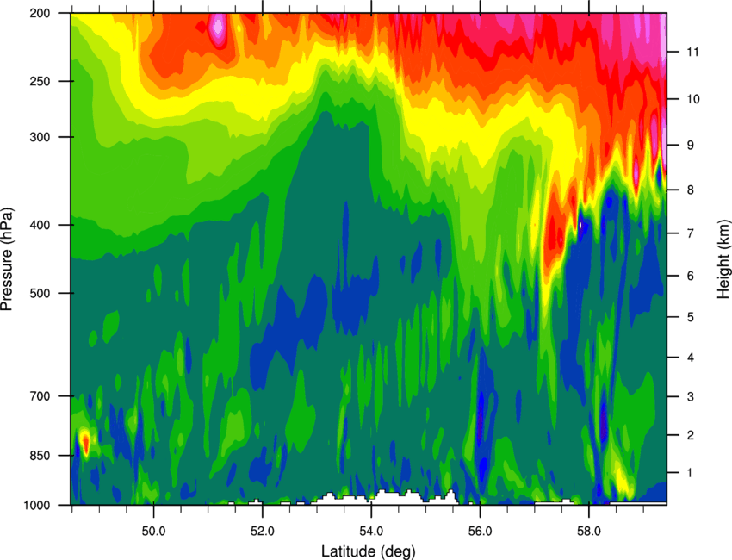Click the 300 pressure tick label
This screenshot has width=732, height=560.
(40, 137)
